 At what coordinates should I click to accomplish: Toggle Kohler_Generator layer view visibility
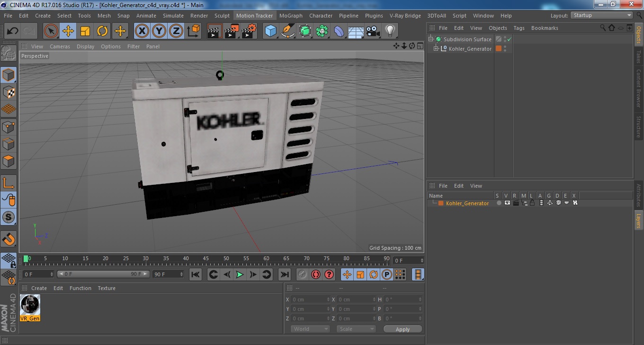(x=507, y=203)
